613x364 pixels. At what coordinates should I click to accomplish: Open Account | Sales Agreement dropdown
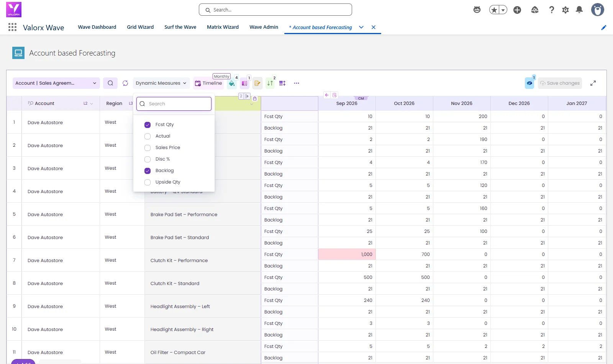pos(56,83)
